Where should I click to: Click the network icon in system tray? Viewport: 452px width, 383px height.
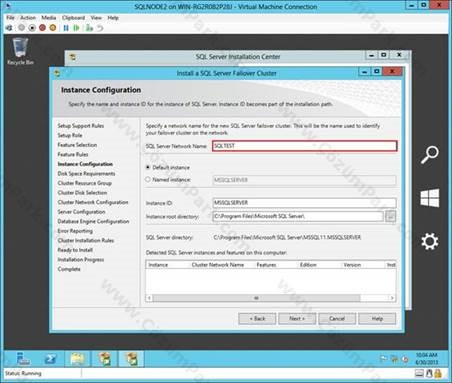394,359
